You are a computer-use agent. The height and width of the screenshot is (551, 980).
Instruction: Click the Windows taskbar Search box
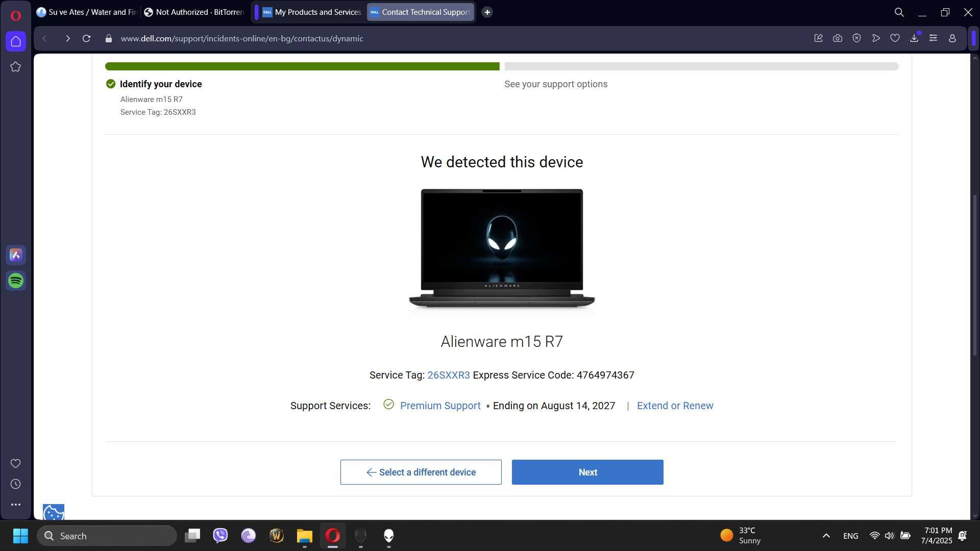(107, 536)
